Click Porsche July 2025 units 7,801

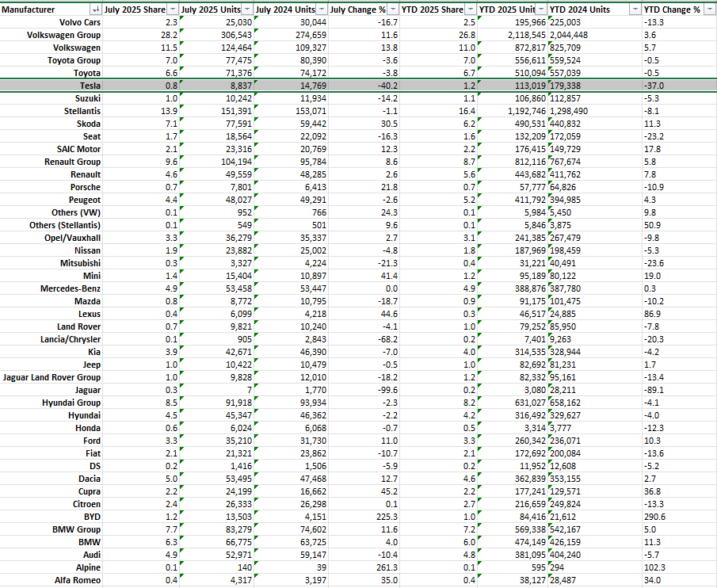coord(217,187)
